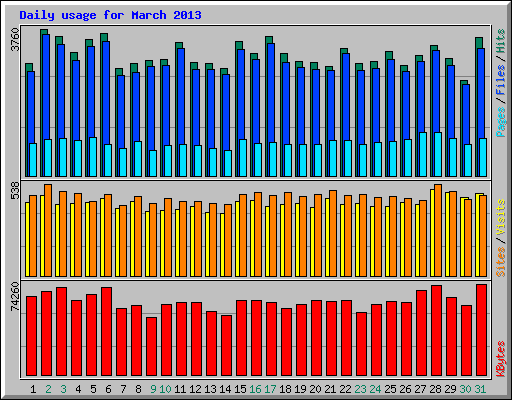The height and width of the screenshot is (400, 512).
Task: Click the Sites legend label
Action: (x=501, y=262)
